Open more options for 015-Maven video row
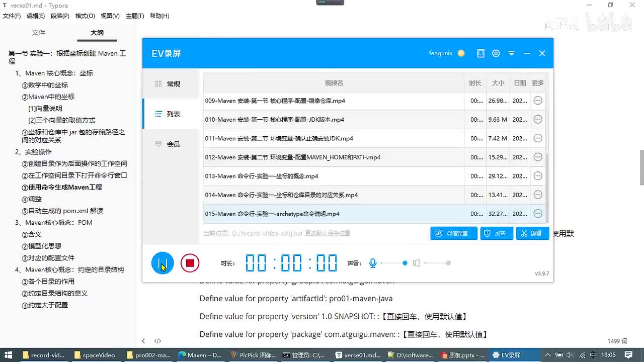Image resolution: width=644 pixels, height=362 pixels. point(538,214)
